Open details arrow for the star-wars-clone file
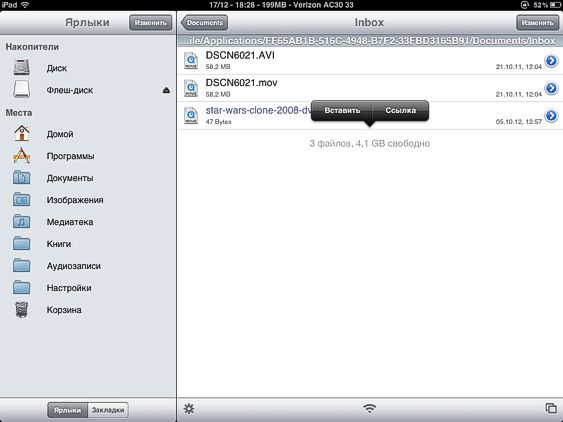The width and height of the screenshot is (563, 422). [551, 116]
